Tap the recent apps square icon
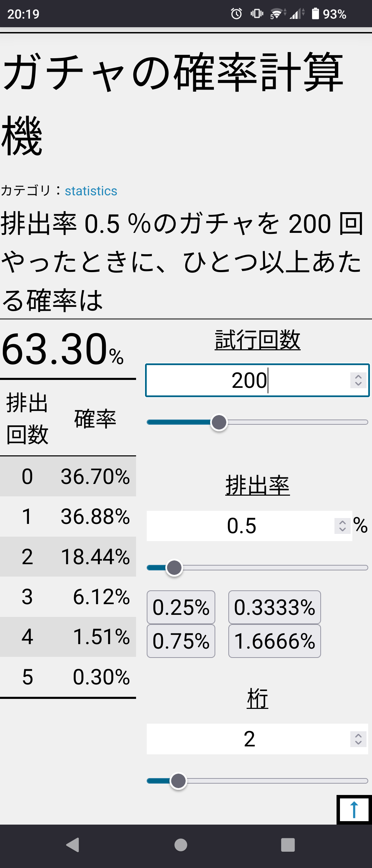 coord(288,845)
